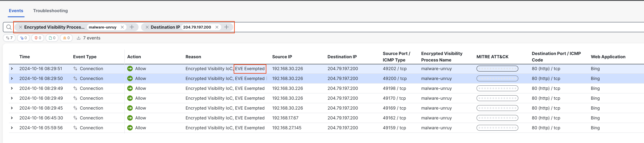Clear the malware-unruy filter value
The height and width of the screenshot is (143, 644).
coord(122,27)
